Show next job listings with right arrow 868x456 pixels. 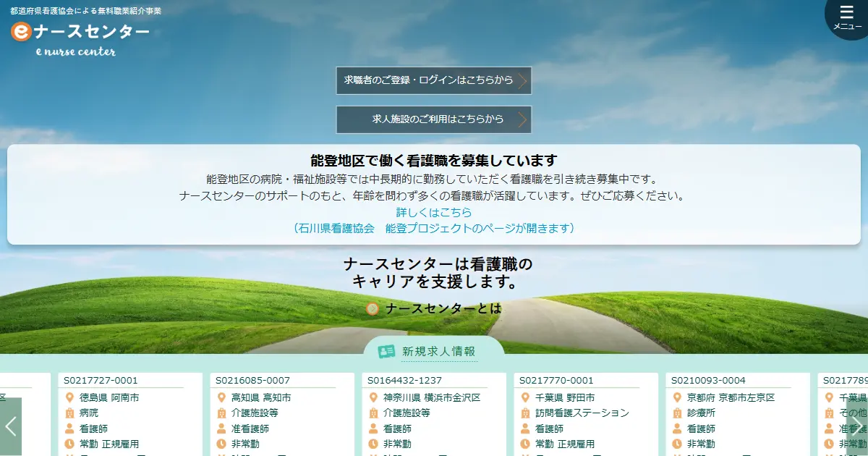point(857,426)
